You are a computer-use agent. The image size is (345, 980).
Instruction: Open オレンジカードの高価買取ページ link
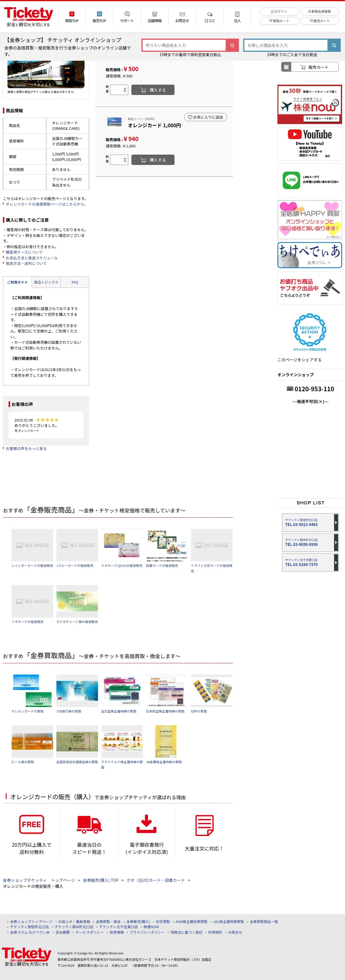tap(46, 204)
